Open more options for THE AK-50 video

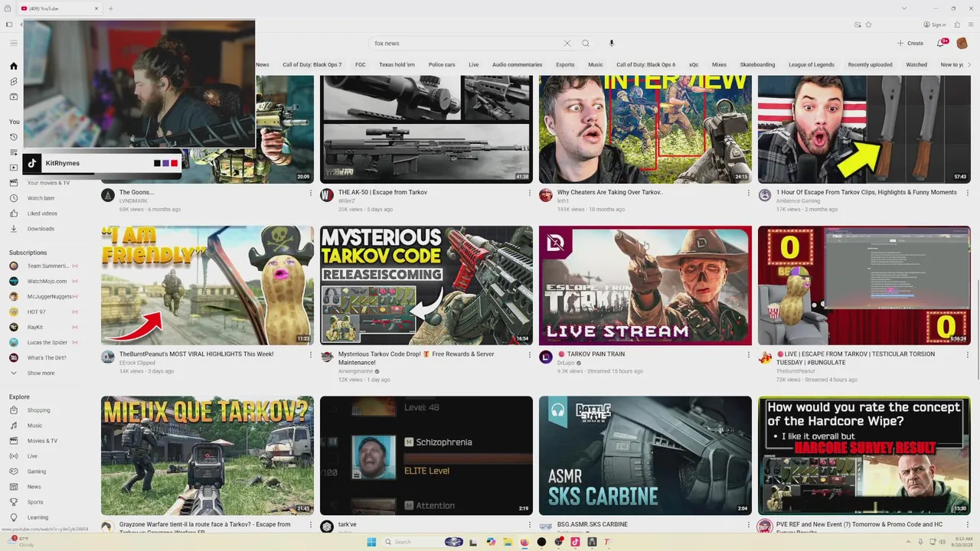point(529,193)
